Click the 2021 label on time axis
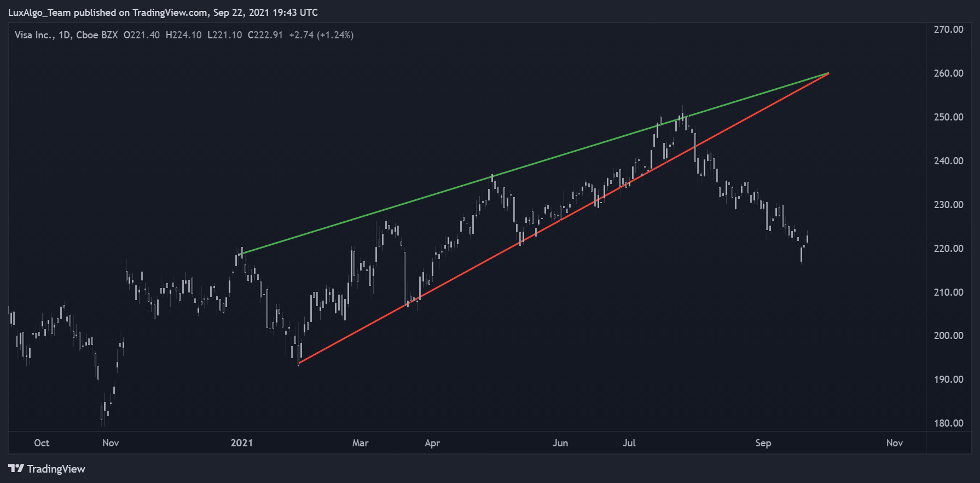The height and width of the screenshot is (483, 980). pos(242,443)
